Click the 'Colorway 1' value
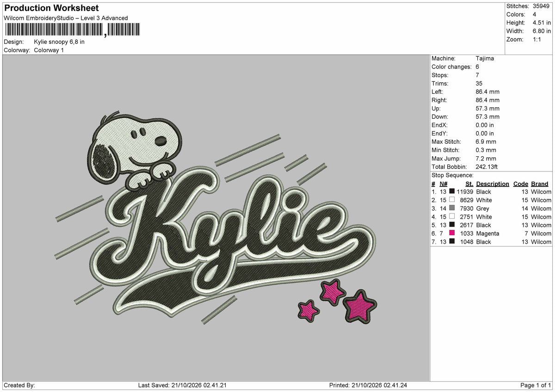This screenshot has height=392, width=555. coord(49,50)
